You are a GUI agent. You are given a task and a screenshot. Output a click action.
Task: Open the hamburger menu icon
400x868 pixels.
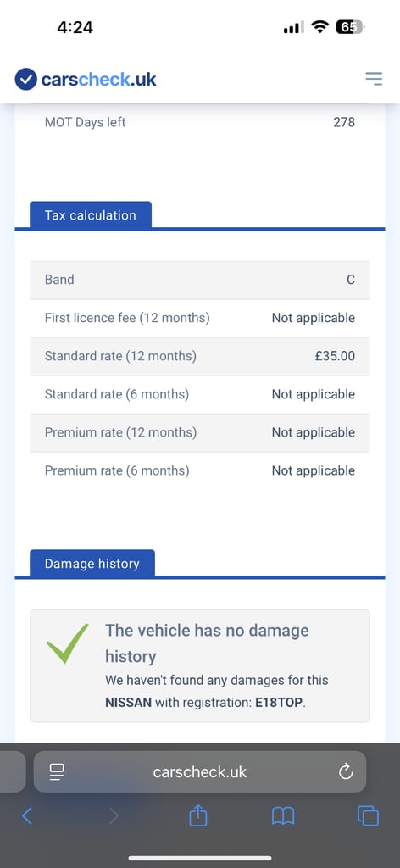click(x=374, y=79)
